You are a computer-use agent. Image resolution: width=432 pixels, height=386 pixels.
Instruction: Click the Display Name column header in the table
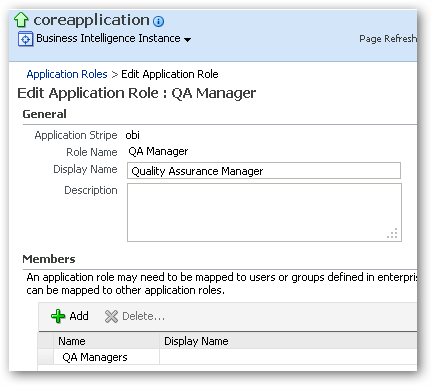click(288, 341)
